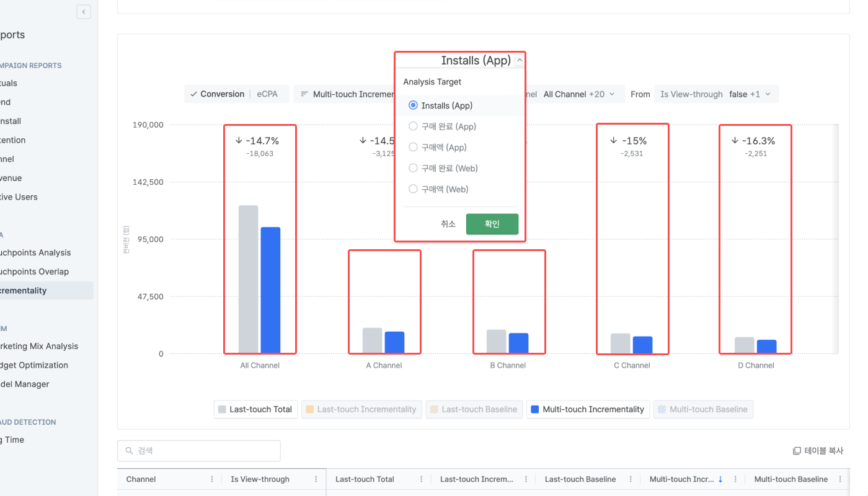Open the Revenue report in the sidebar

point(11,178)
